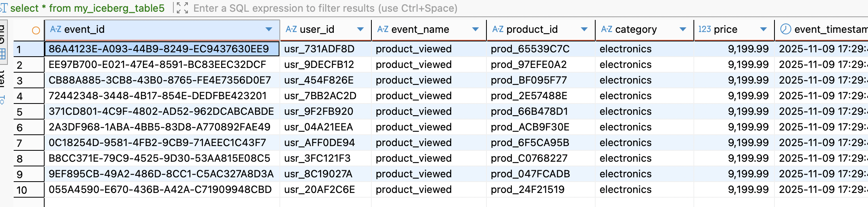The image size is (868, 207).
Task: Expand the category column dropdown arrow
Action: [x=683, y=29]
